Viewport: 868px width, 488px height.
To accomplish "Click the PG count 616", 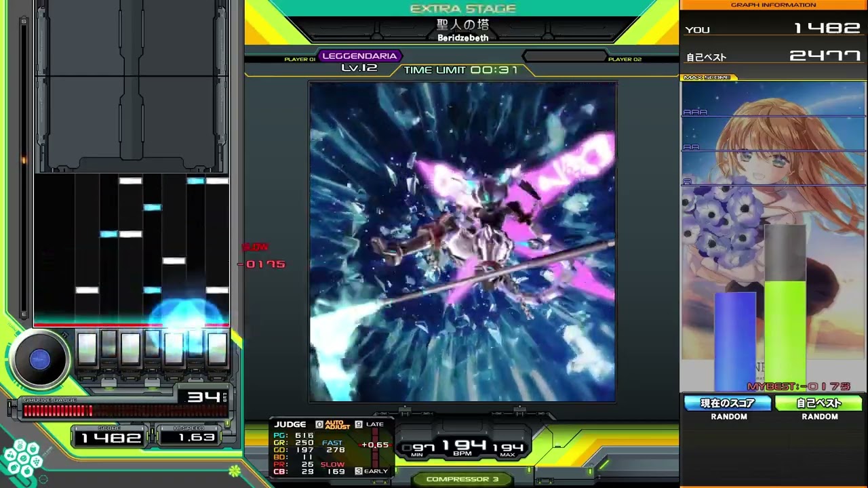I will tap(304, 436).
